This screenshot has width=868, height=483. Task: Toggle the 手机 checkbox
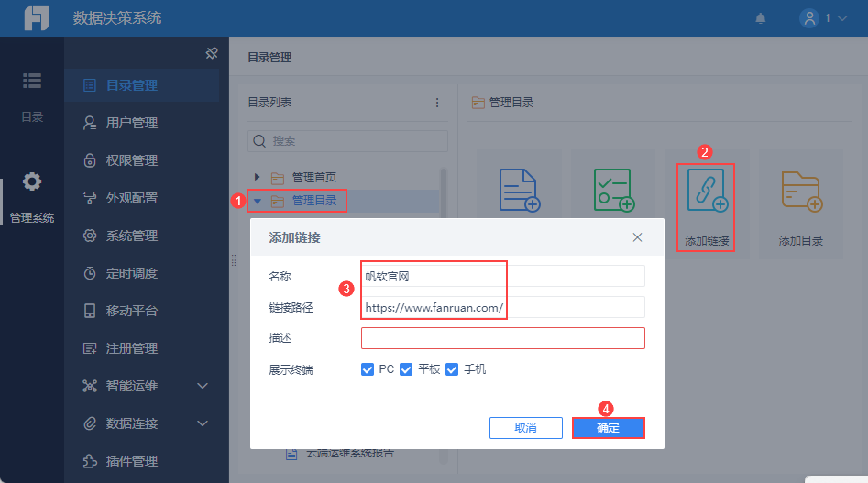coord(452,369)
